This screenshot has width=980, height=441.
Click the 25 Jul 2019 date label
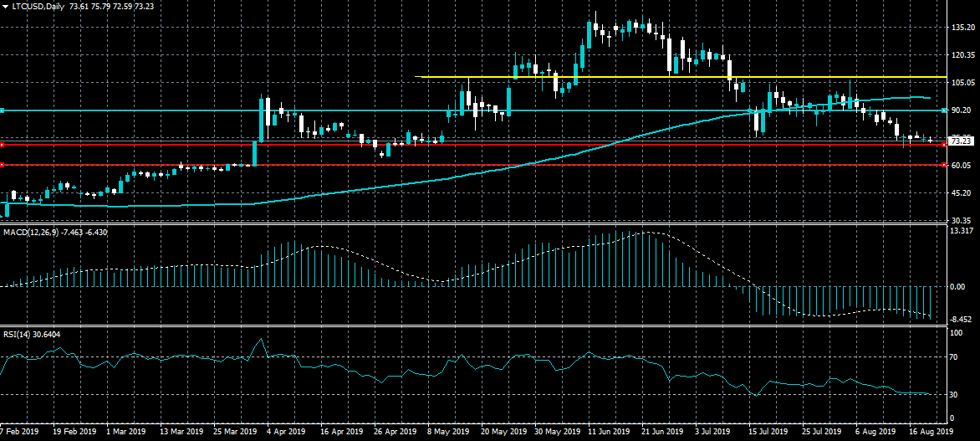(822, 432)
